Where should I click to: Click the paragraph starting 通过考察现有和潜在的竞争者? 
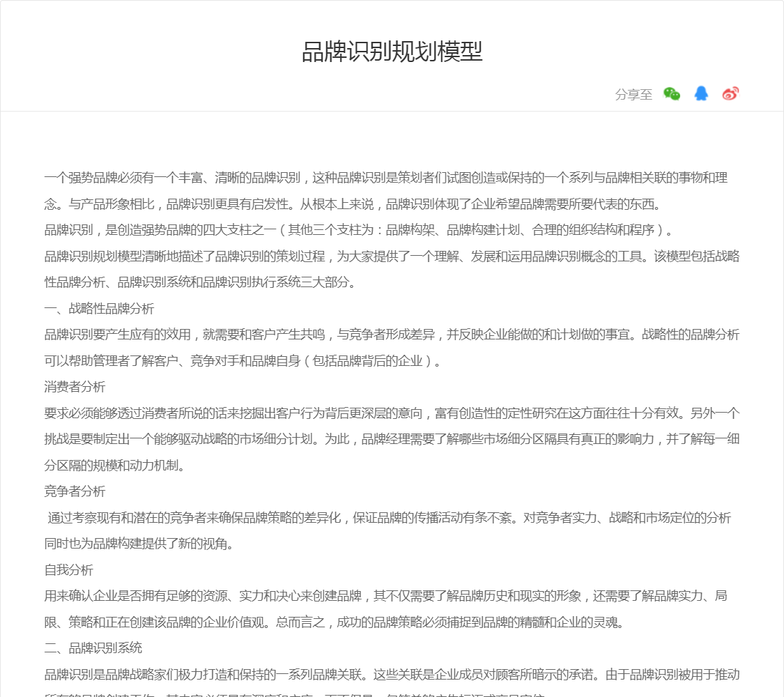coord(389,517)
